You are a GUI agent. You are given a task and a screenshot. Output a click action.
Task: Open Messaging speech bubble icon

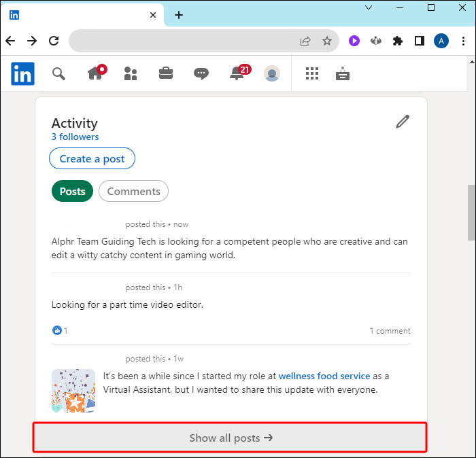(201, 73)
